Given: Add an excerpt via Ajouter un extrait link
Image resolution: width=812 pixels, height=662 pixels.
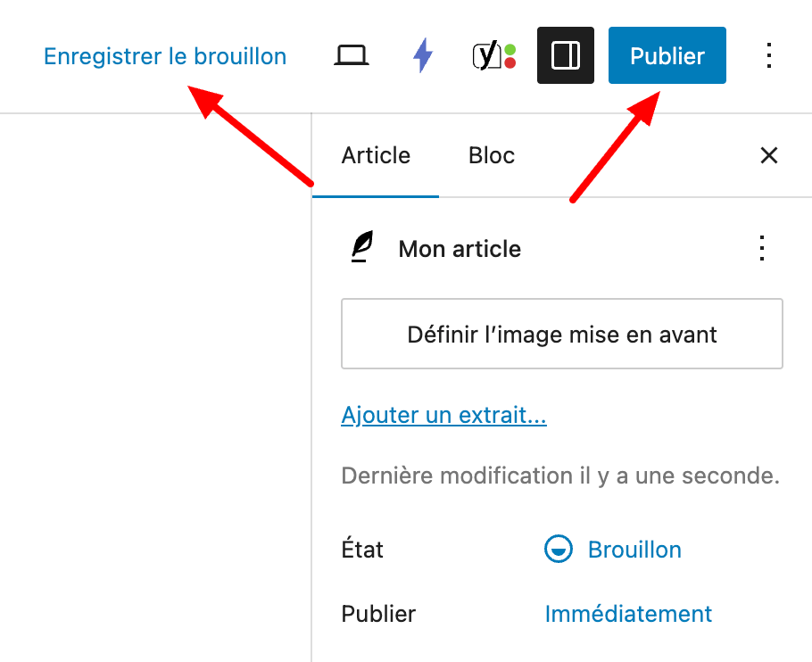Looking at the screenshot, I should pos(443,414).
